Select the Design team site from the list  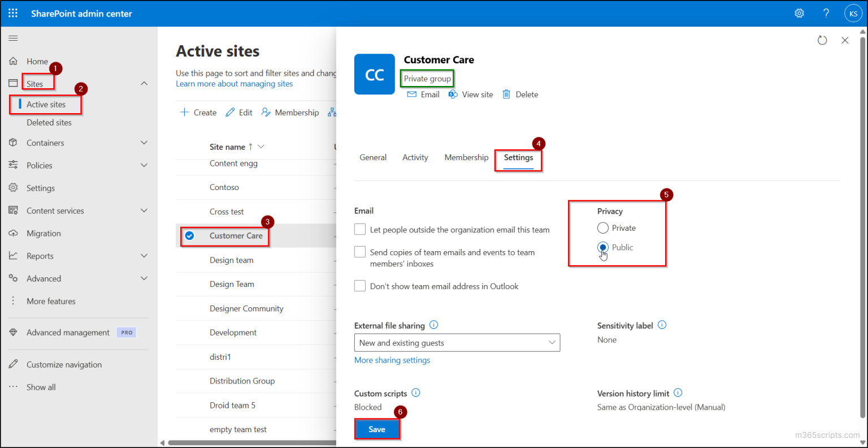tap(232, 260)
